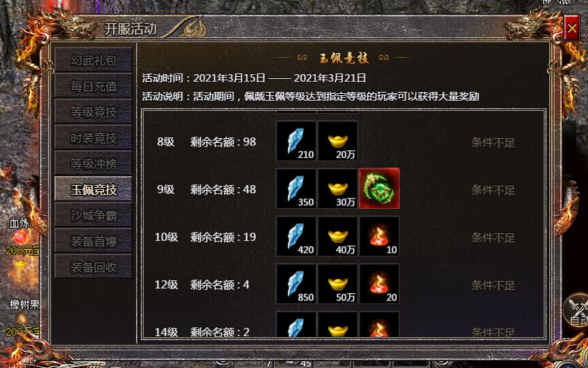The image size is (588, 368).
Task: Go to 沙城争霸 tab
Action: tap(93, 216)
